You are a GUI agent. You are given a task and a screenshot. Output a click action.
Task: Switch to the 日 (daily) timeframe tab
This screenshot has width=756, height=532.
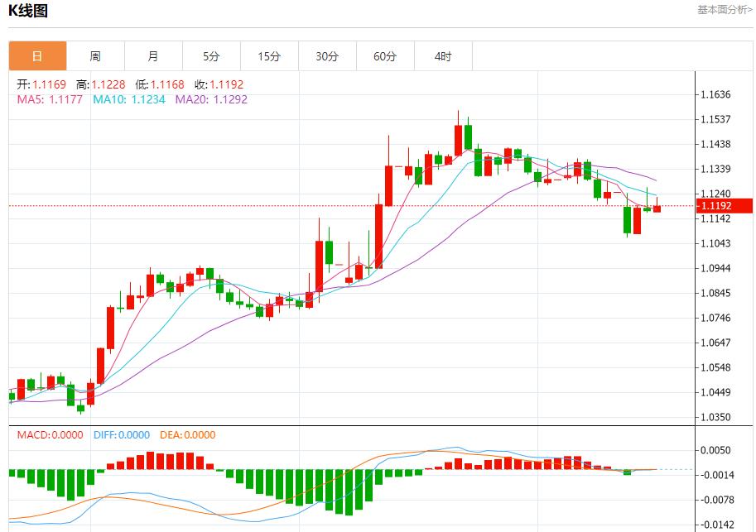[x=36, y=56]
